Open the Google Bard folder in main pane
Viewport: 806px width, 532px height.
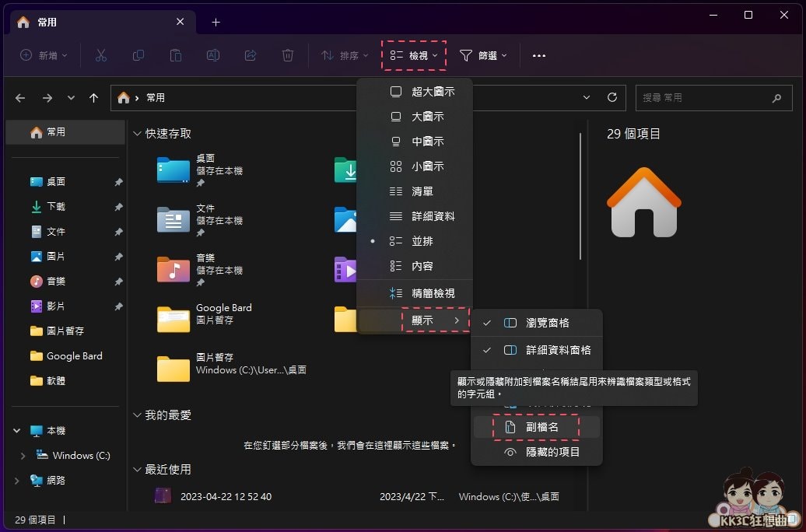tap(173, 319)
